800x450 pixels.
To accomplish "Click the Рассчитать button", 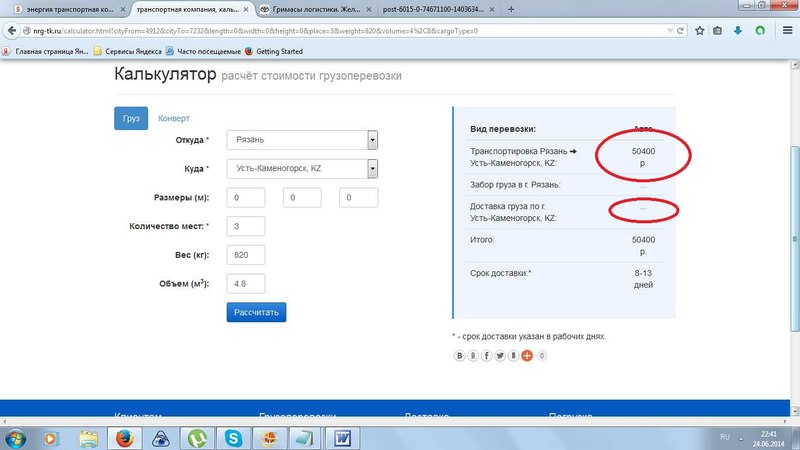I will coord(256,312).
